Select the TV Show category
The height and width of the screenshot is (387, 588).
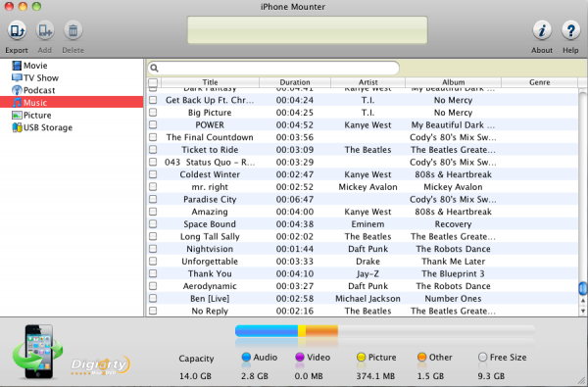[x=41, y=78]
